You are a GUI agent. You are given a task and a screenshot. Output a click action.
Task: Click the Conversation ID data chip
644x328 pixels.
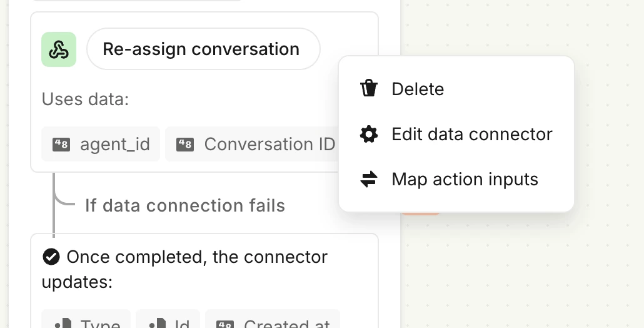252,144
